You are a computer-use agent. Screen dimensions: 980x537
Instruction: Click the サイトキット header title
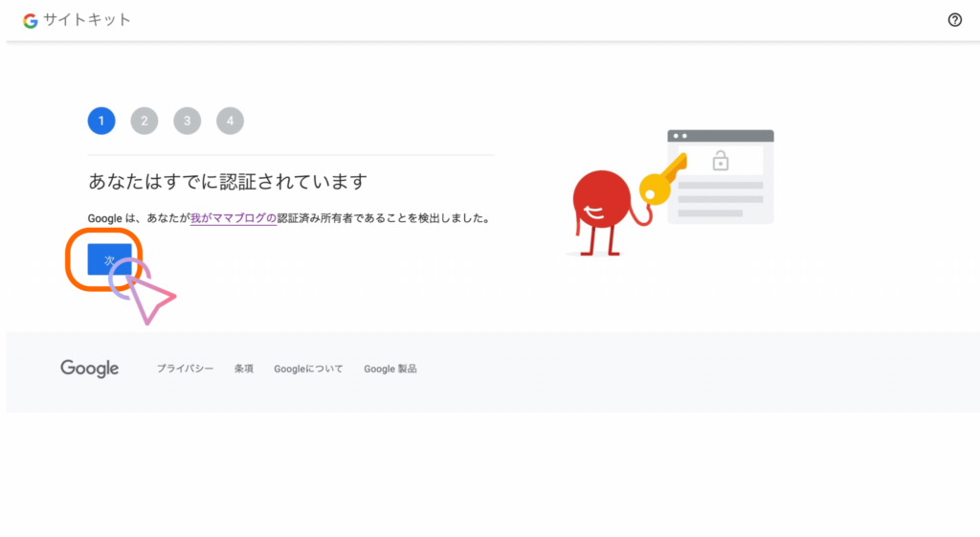[87, 20]
